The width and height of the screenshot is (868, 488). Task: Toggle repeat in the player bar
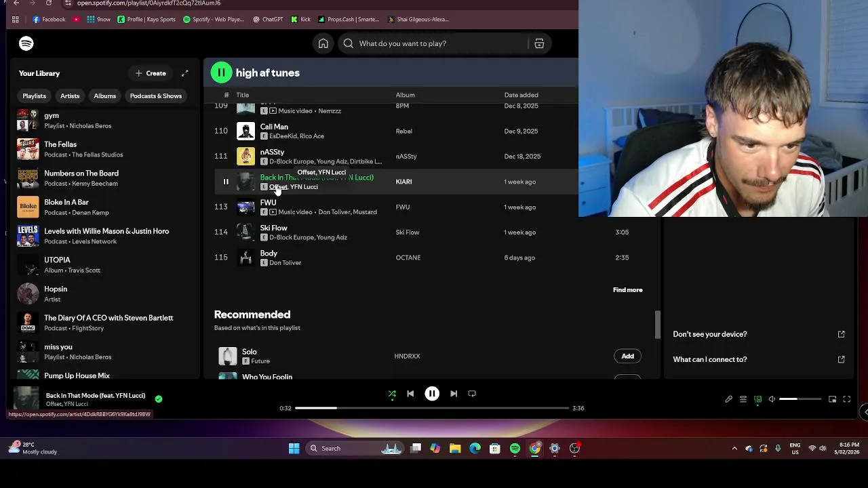point(472,394)
